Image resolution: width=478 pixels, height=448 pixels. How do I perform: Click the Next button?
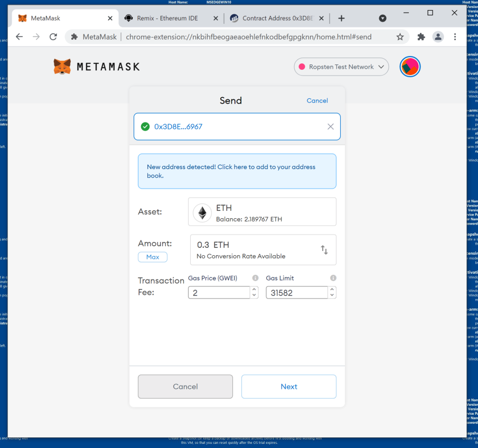[289, 386]
